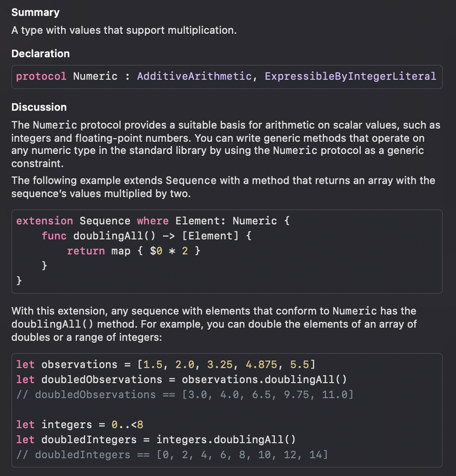456x476 pixels.
Task: Click the func keyword before doublingAll()
Action: coord(54,236)
